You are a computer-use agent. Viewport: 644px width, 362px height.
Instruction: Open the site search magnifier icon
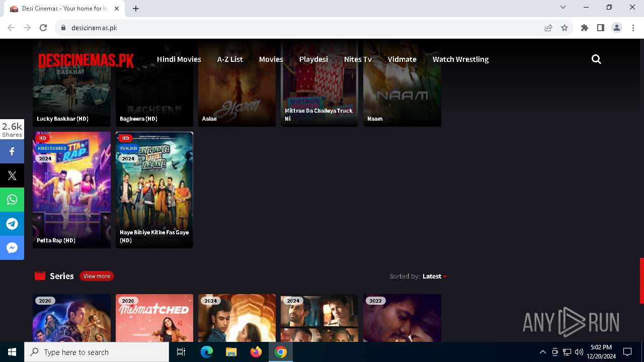click(x=596, y=59)
